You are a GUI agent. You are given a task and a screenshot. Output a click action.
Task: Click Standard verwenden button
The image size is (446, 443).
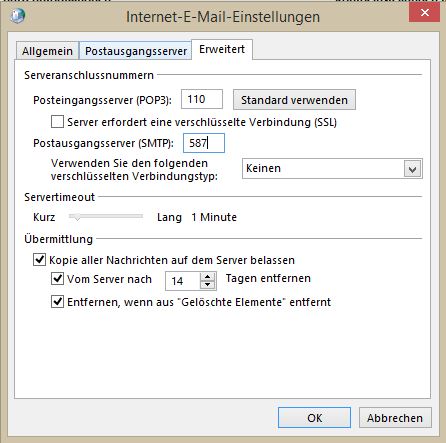coord(294,100)
